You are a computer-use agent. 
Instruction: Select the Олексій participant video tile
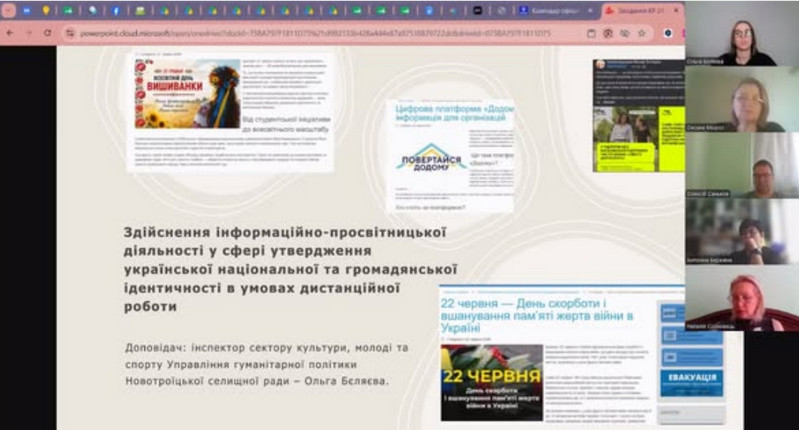point(742,165)
